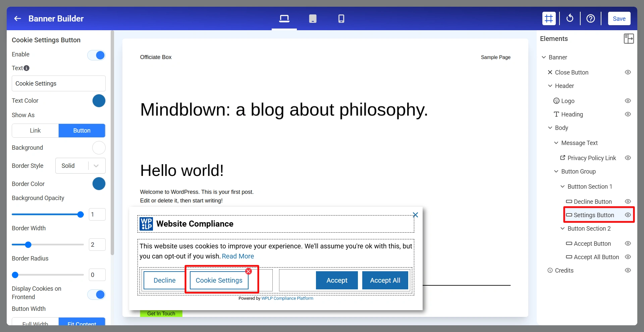This screenshot has width=644, height=332.
Task: Open the Border Style Solid dropdown
Action: pyautogui.click(x=80, y=166)
